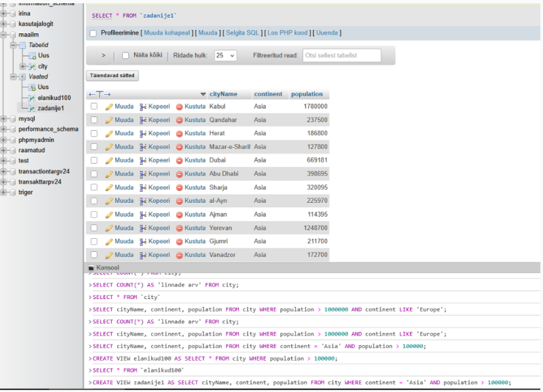Click the Selgita SQL link

click(x=243, y=33)
